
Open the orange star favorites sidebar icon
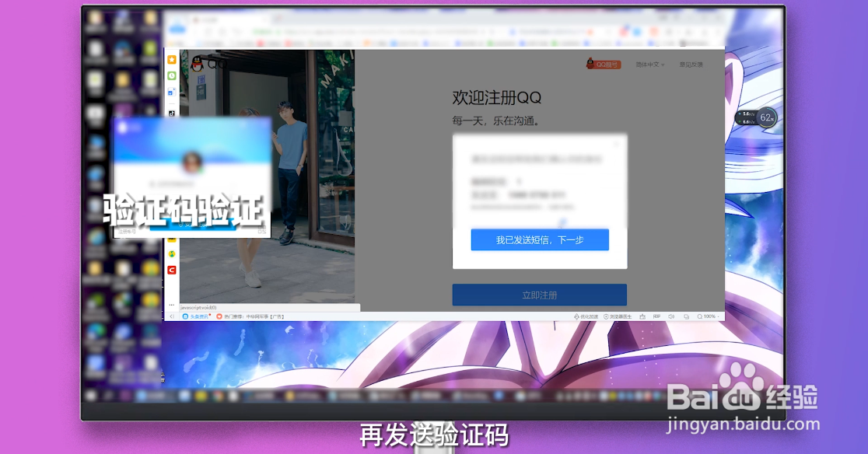coord(172,60)
